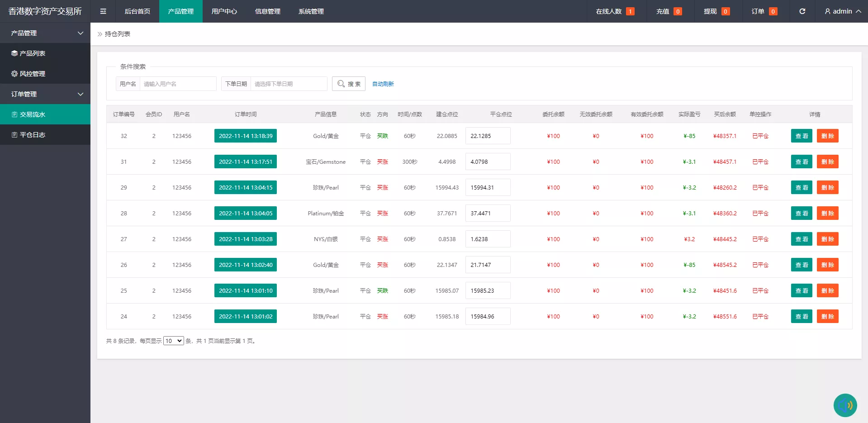Click 查看 button for order 32
Image resolution: width=868 pixels, height=423 pixels.
pyautogui.click(x=802, y=136)
